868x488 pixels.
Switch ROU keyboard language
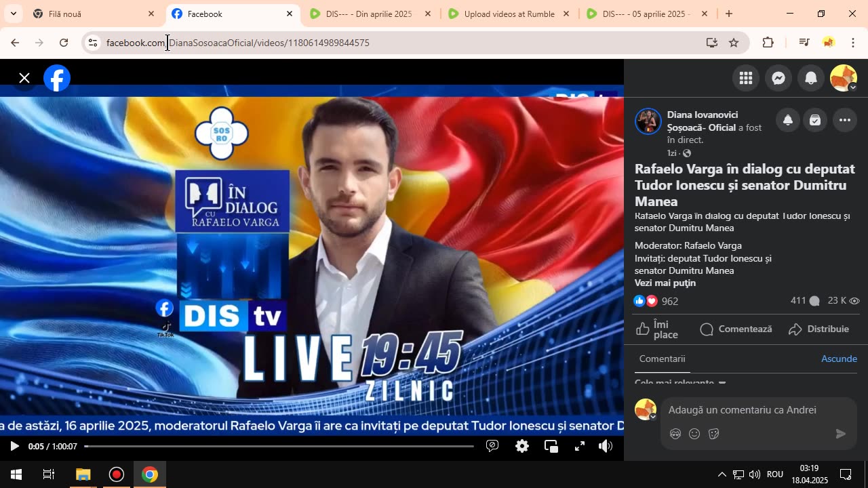click(775, 474)
